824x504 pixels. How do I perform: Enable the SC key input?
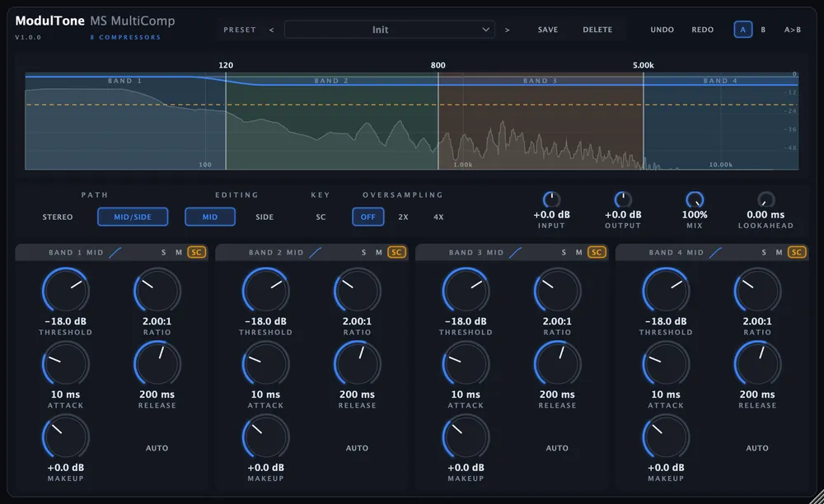click(x=321, y=217)
